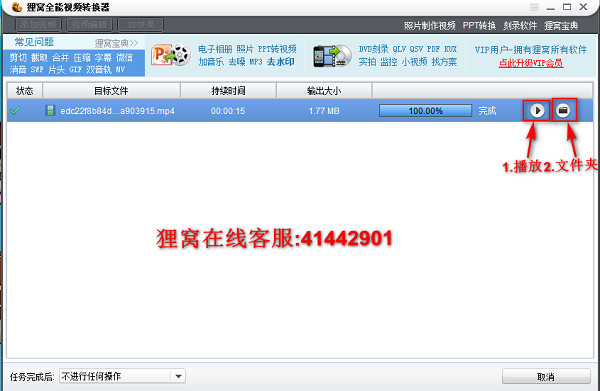Open the title bar menu icon
600x391 pixels.
[534, 7]
